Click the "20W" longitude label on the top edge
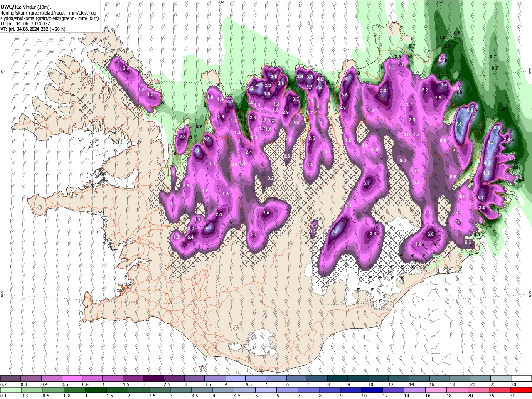 pos(221,2)
